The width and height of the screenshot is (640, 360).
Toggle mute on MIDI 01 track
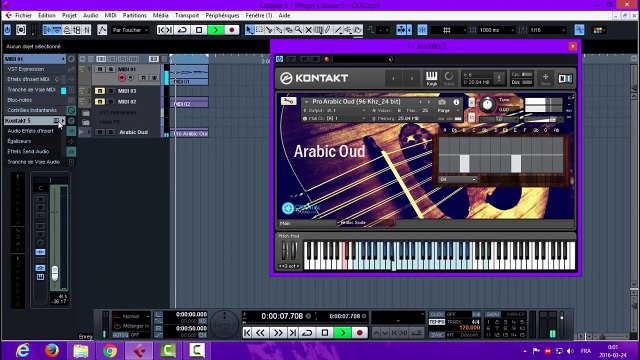click(100, 69)
